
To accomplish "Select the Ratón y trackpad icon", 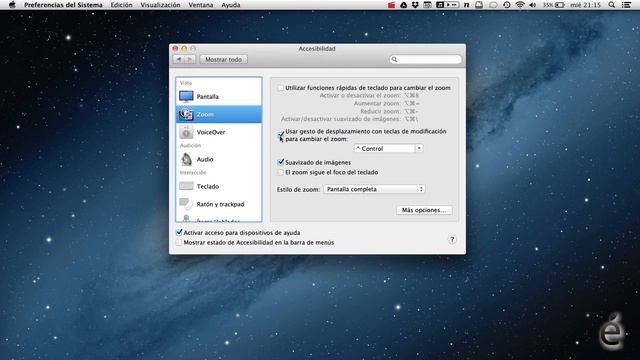I will 186,203.
